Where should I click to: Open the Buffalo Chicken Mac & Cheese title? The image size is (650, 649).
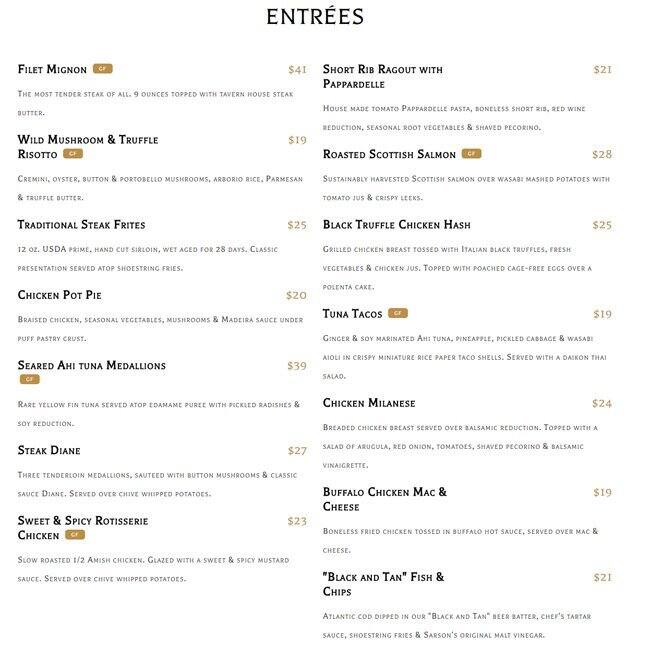[x=384, y=499]
